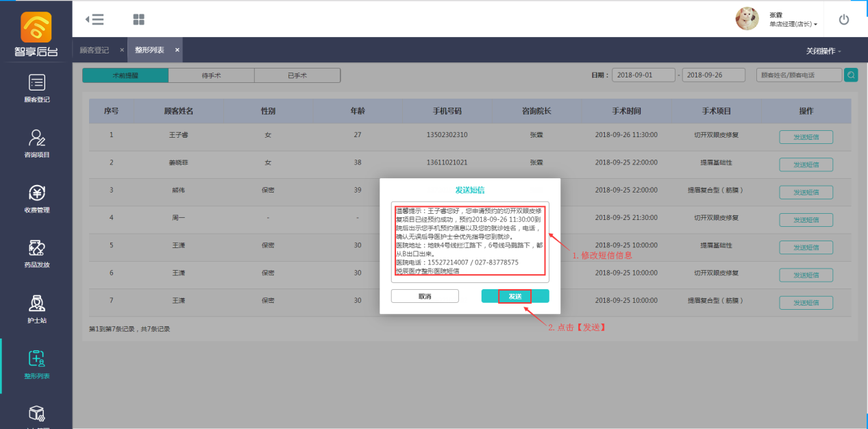Collapse the sidebar with the menu toggle icon
868x429 pixels.
[x=95, y=19]
